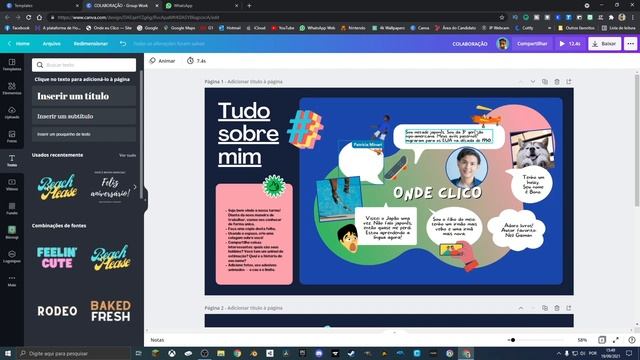Select 'Tudo sobre mim' title on canvas
Viewport: 640px width, 360px height.
tap(248, 134)
